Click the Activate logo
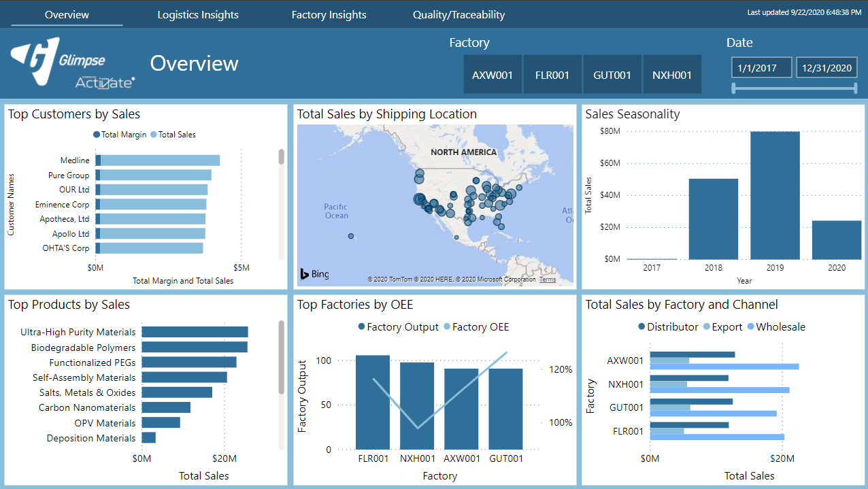The image size is (868, 489). click(x=105, y=82)
